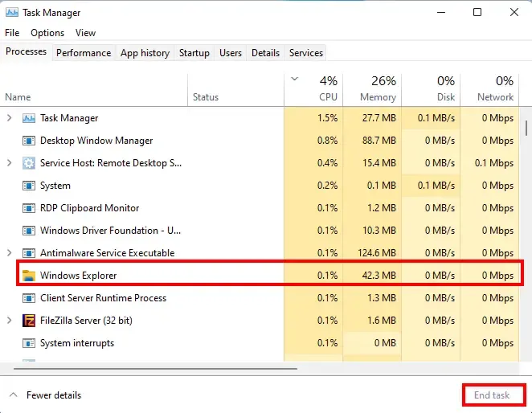The width and height of the screenshot is (532, 413).
Task: Sort by the Disk column header
Action: click(x=431, y=90)
